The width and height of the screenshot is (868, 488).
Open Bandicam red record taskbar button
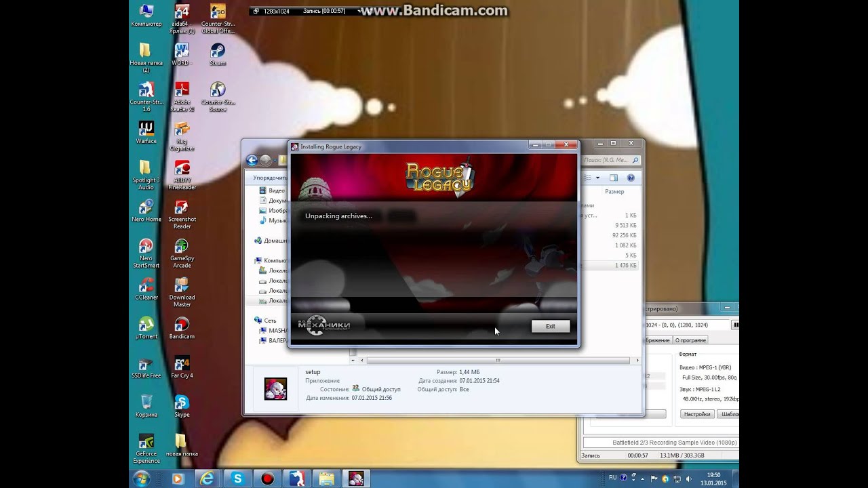[x=267, y=479]
